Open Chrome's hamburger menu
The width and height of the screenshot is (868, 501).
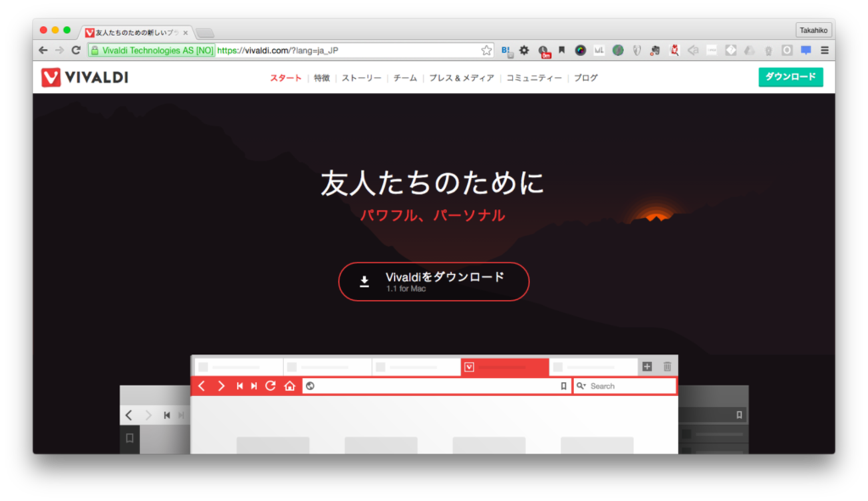click(825, 50)
